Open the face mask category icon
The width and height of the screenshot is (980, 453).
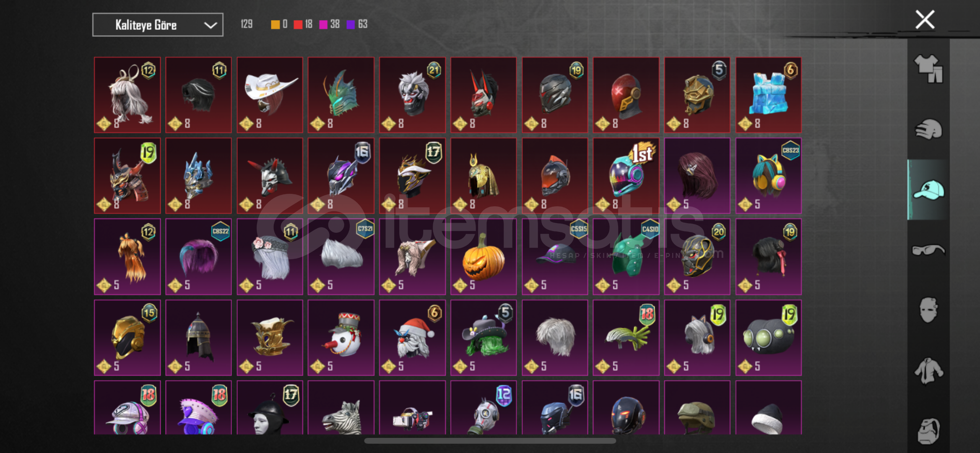tap(928, 310)
